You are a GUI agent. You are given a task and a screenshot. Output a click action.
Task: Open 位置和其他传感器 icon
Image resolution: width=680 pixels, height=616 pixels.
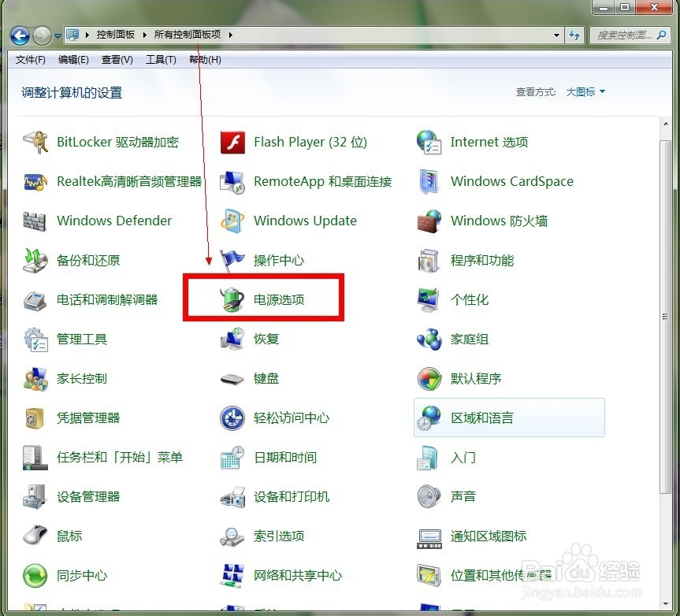coord(429,576)
